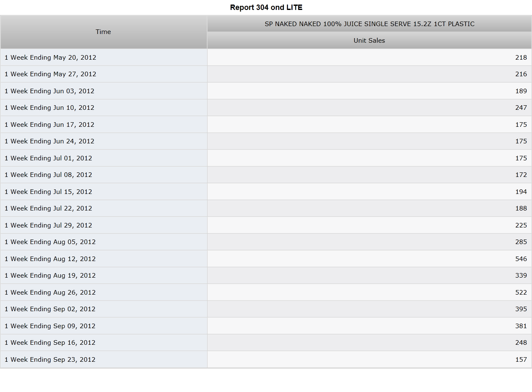The width and height of the screenshot is (532, 392).
Task: Click unit sales value 189
Action: click(521, 91)
